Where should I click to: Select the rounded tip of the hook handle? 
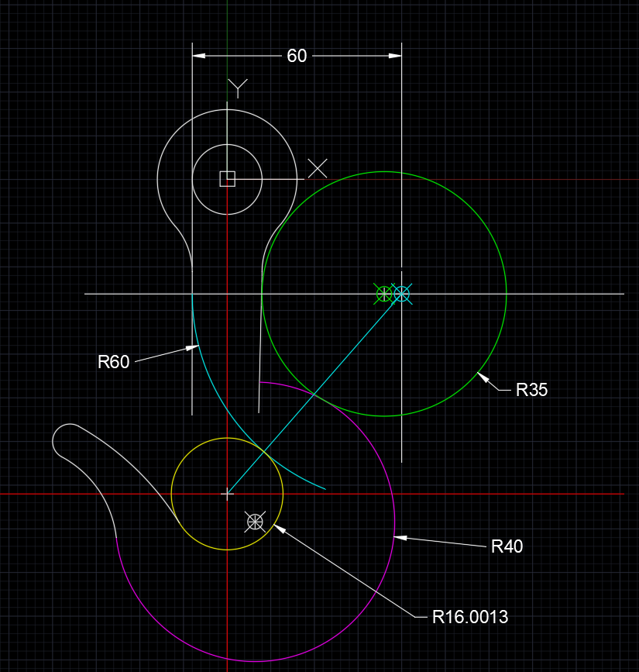(x=64, y=438)
